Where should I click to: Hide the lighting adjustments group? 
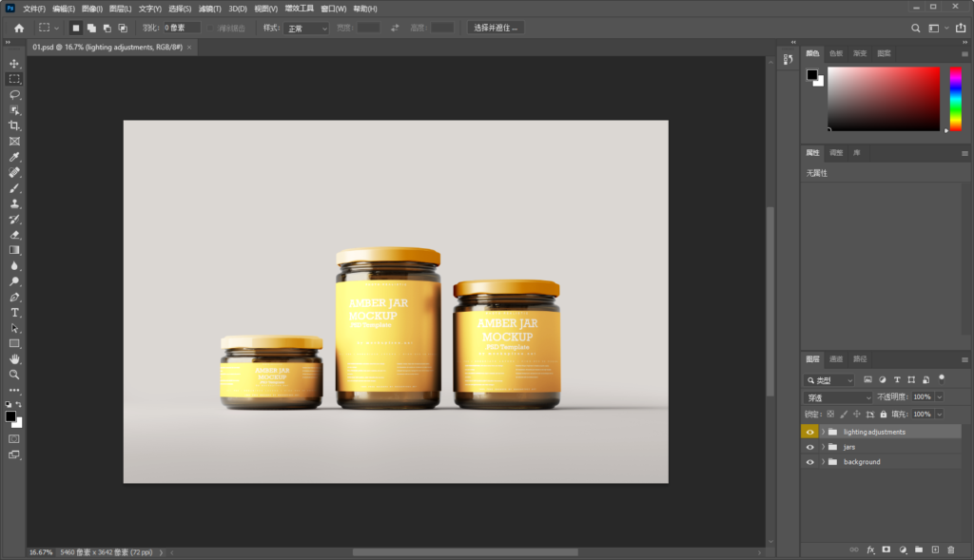point(810,432)
